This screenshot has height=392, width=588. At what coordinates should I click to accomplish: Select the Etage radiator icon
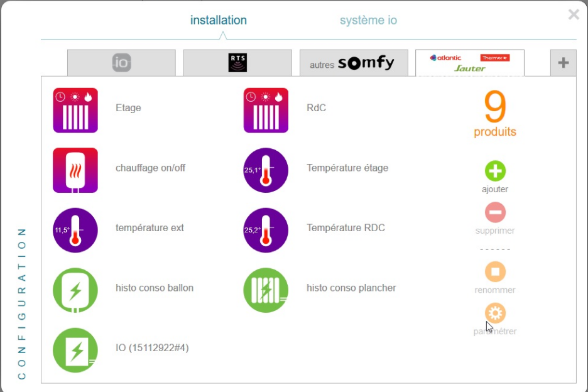[75, 110]
